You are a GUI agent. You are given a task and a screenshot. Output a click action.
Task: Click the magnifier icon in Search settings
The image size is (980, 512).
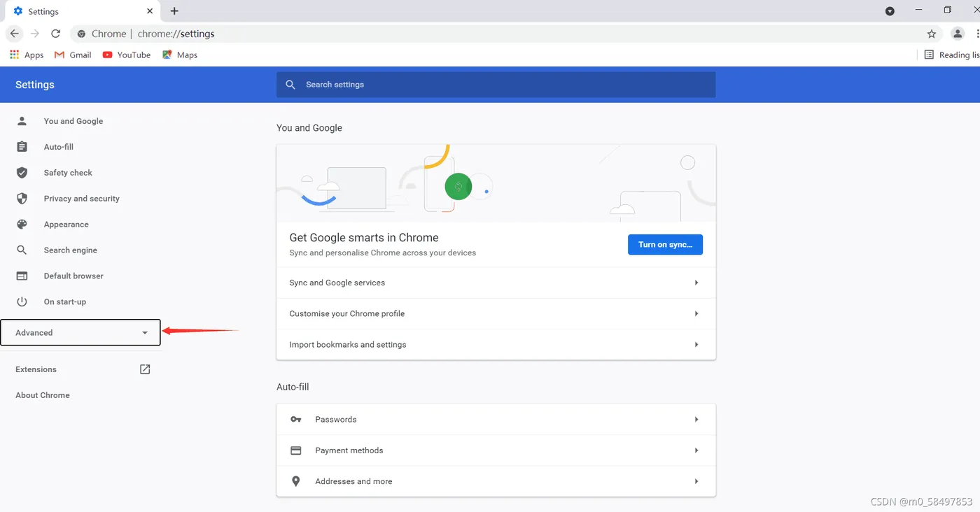pyautogui.click(x=290, y=85)
